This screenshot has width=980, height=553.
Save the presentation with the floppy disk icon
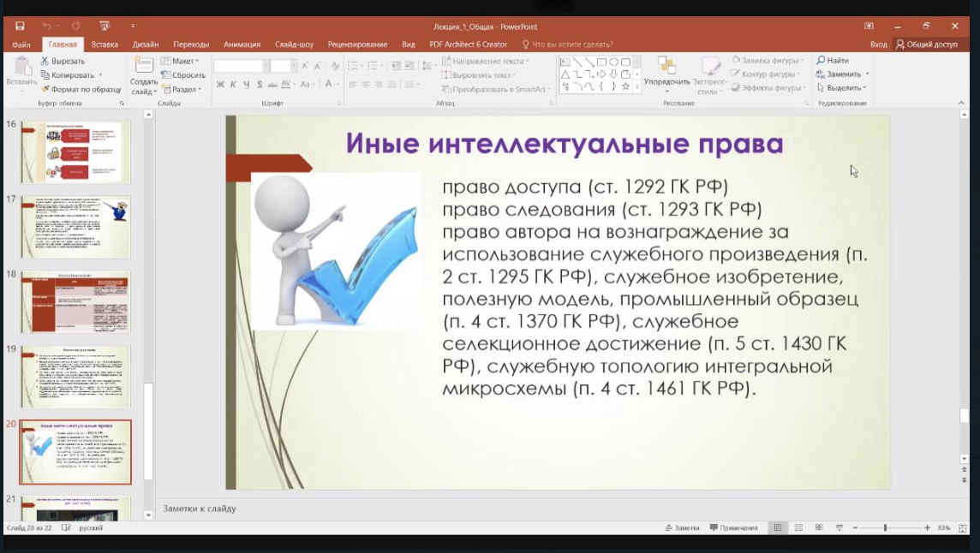[x=20, y=27]
